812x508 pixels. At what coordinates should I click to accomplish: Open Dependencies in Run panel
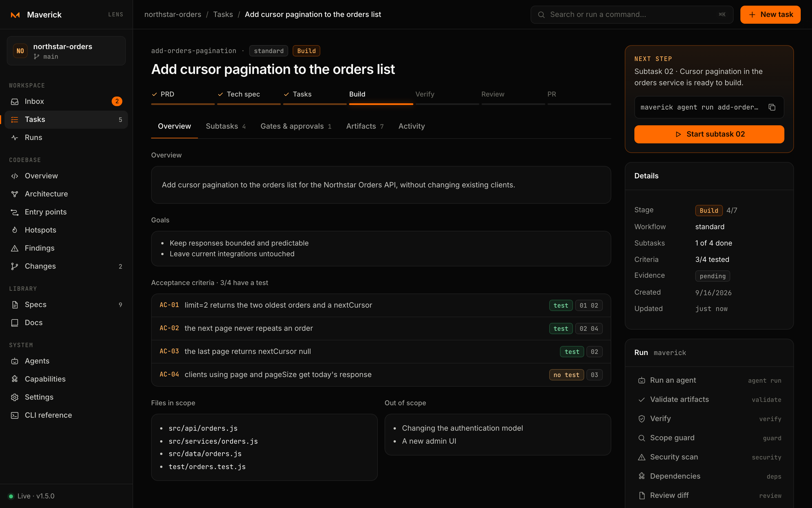709,476
